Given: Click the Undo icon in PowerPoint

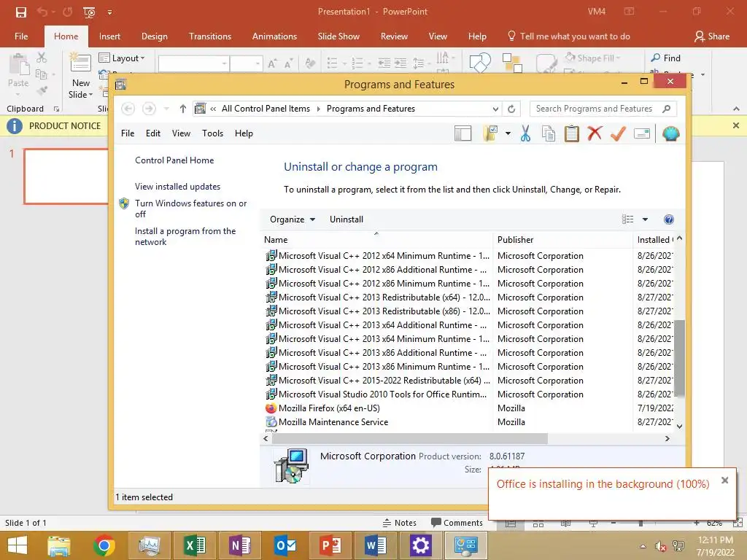Looking at the screenshot, I should (x=42, y=12).
